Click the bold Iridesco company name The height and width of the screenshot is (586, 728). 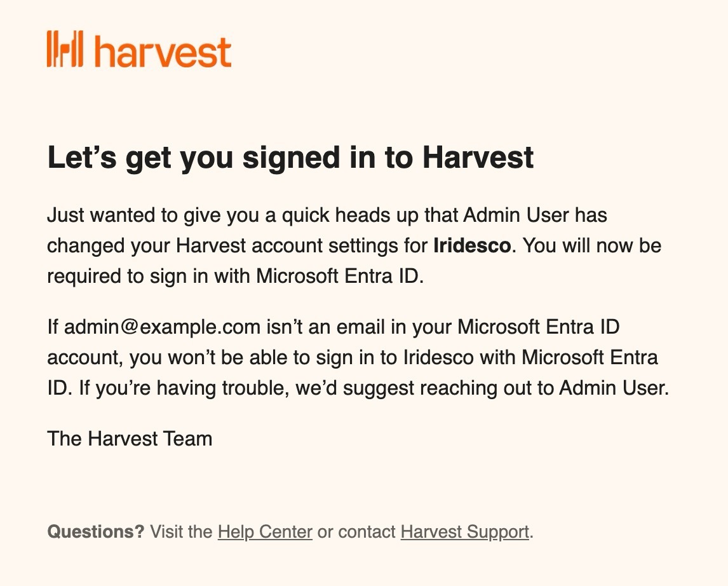coord(472,245)
